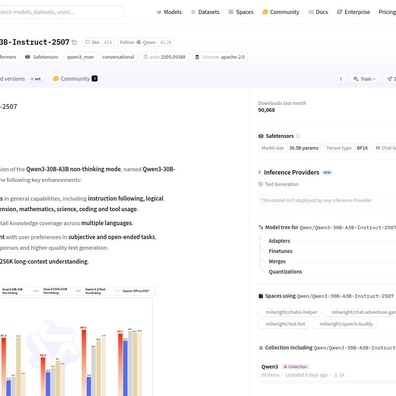
Task: Click the License apache-2.0 tag
Action: point(220,57)
